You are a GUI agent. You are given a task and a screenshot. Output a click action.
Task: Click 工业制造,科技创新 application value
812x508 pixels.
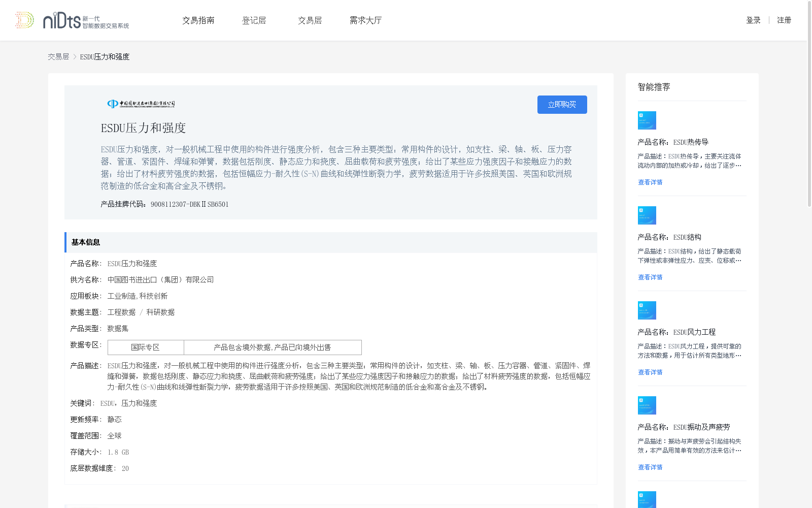point(137,296)
